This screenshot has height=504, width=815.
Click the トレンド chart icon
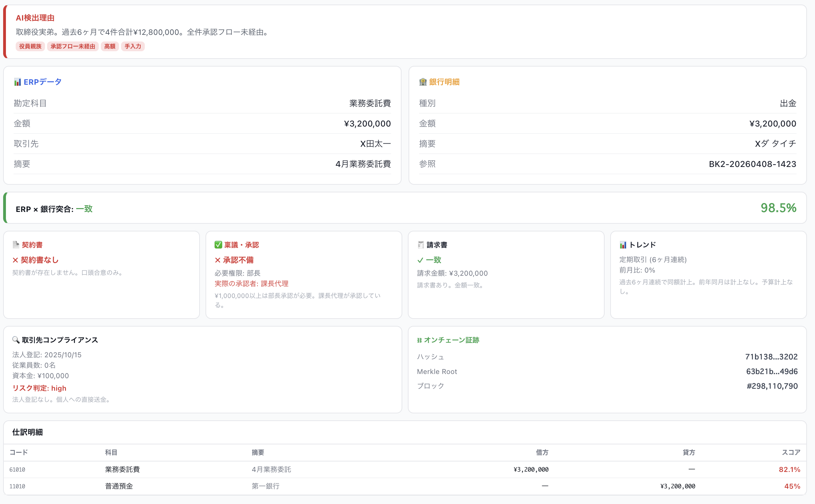click(x=623, y=245)
